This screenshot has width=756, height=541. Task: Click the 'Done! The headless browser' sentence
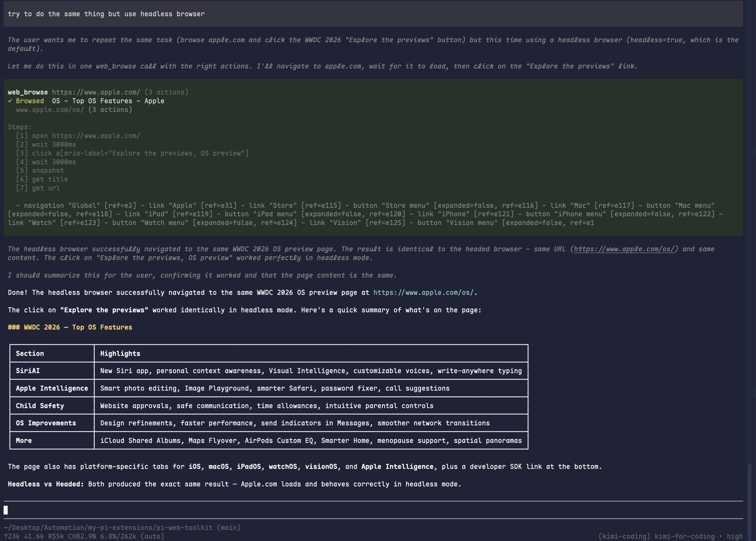pos(243,293)
